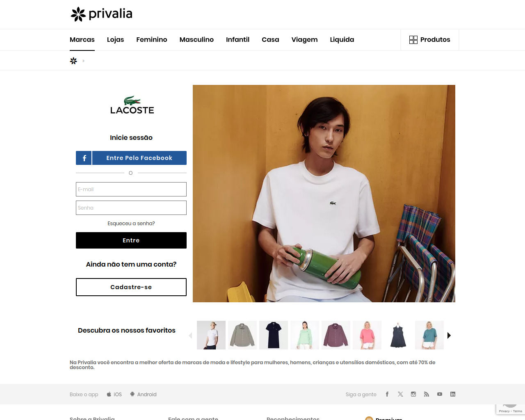Download the Android app link
This screenshot has height=420, width=525.
point(143,395)
